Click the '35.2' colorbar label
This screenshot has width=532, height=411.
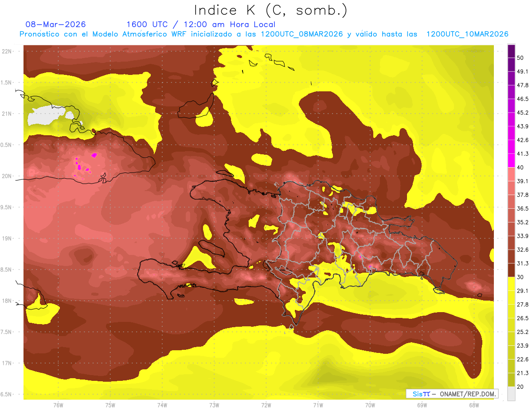coord(523,223)
